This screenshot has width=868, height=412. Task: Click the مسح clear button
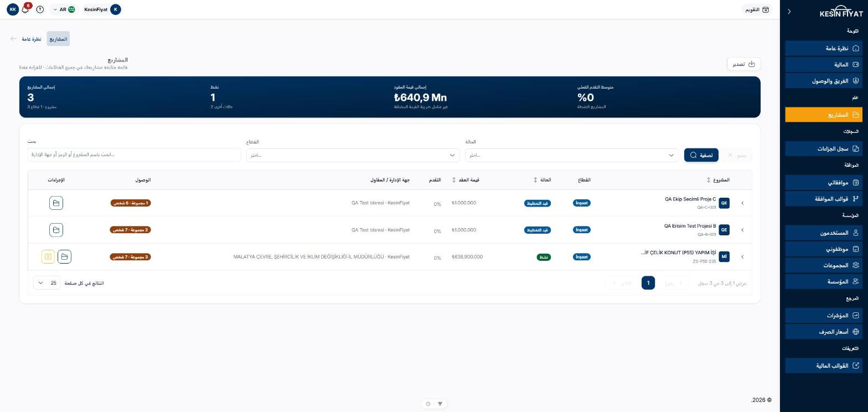[737, 155]
